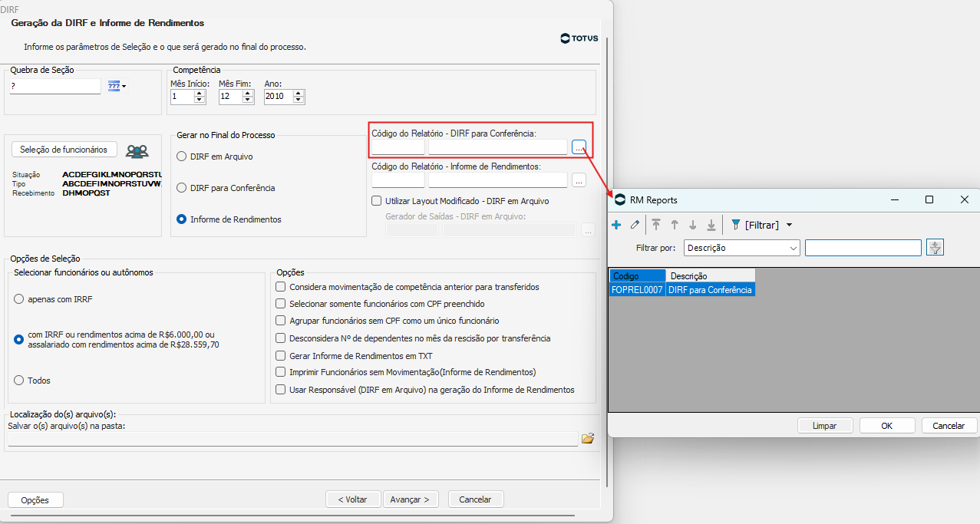Cancel the DIRF wizard
This screenshot has height=524, width=980.
coord(476,499)
